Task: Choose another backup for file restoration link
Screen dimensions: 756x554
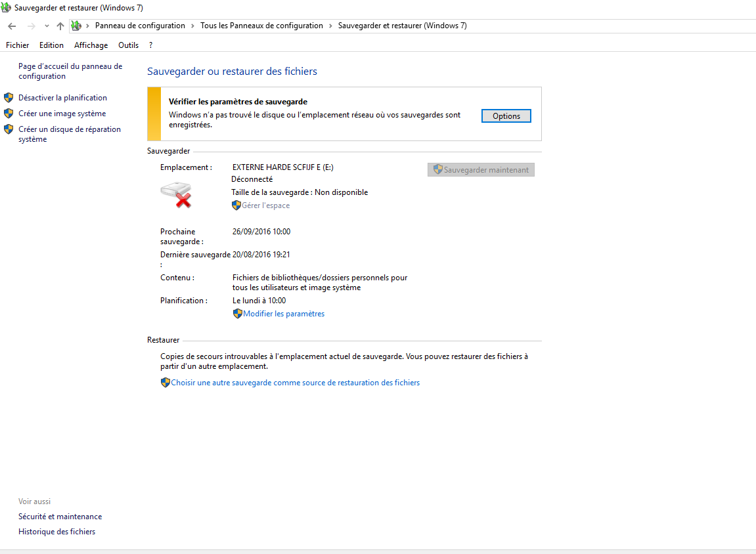Action: pos(295,383)
